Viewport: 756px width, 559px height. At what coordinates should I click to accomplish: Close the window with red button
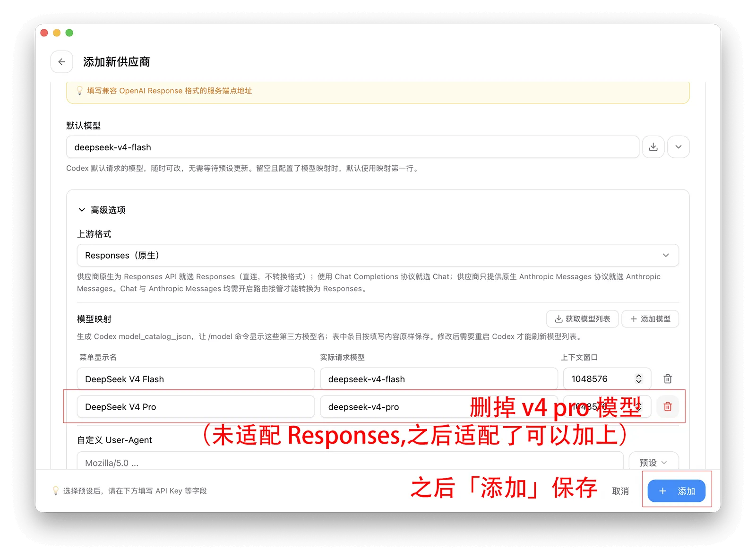coord(44,33)
